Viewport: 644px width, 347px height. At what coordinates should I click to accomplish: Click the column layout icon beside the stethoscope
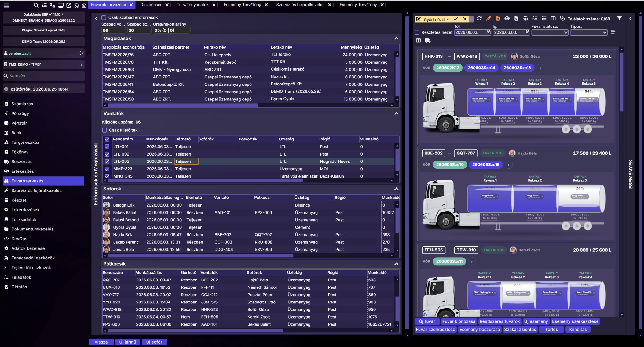[x=553, y=18]
